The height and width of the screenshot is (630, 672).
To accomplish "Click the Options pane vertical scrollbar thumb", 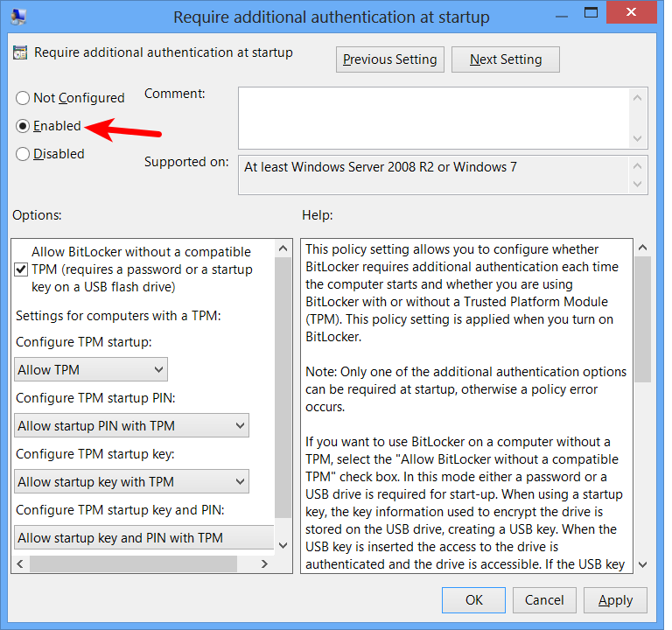I will (x=283, y=388).
